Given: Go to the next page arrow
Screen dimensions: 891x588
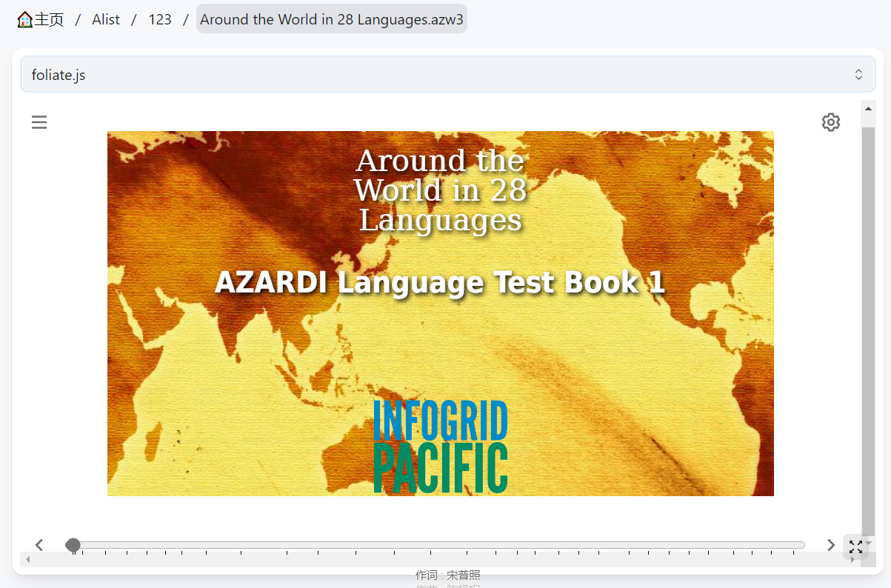Looking at the screenshot, I should click(831, 545).
